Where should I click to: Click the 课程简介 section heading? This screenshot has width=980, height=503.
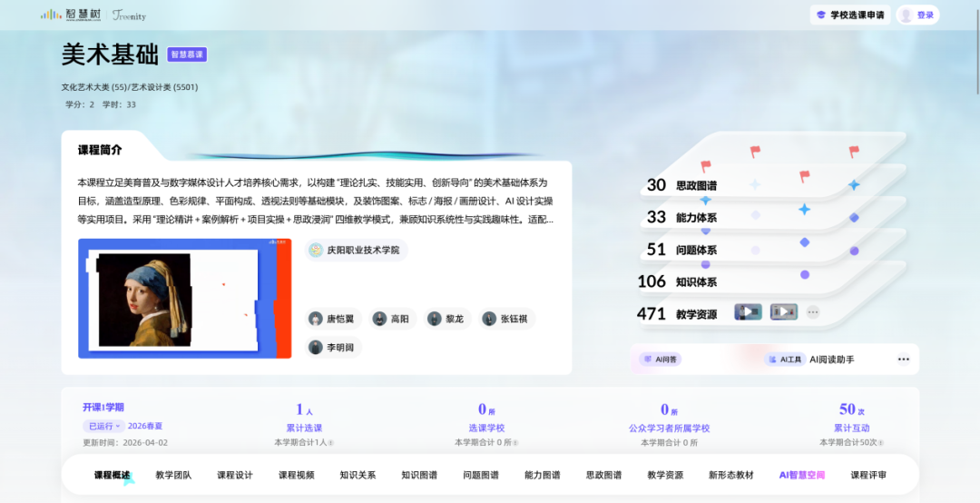[x=100, y=150]
